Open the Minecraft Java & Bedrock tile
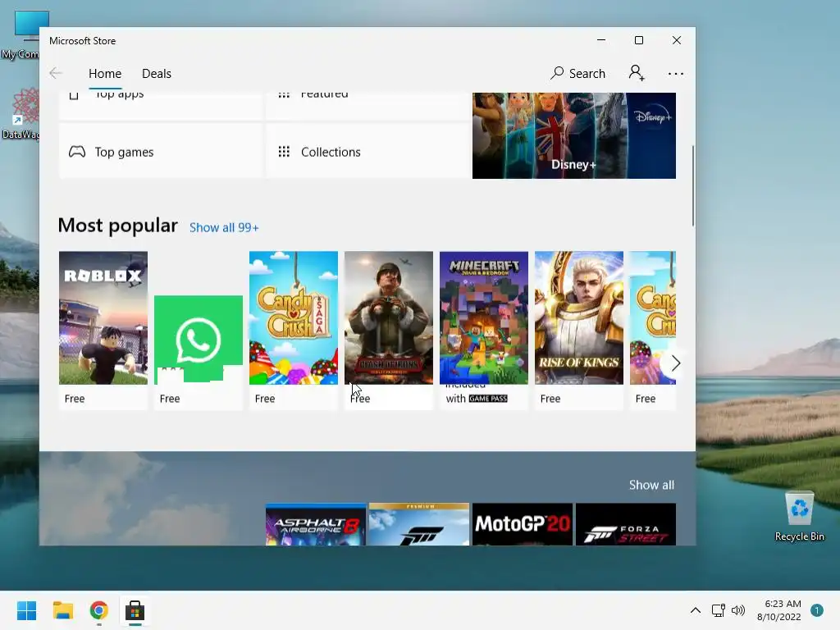This screenshot has width=840, height=630. 484,330
